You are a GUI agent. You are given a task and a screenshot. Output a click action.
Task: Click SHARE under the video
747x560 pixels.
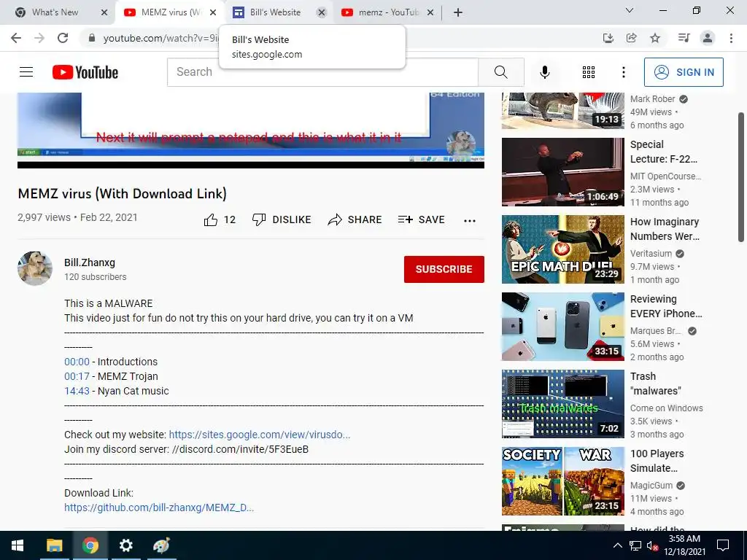click(355, 219)
